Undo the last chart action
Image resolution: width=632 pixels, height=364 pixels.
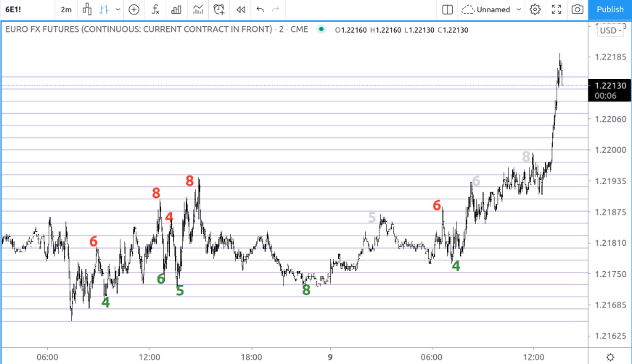260,9
